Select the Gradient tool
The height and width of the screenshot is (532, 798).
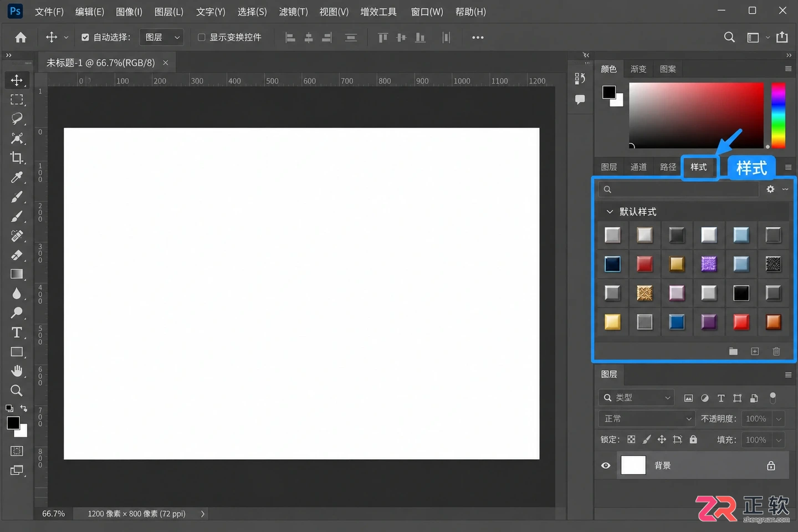point(17,274)
